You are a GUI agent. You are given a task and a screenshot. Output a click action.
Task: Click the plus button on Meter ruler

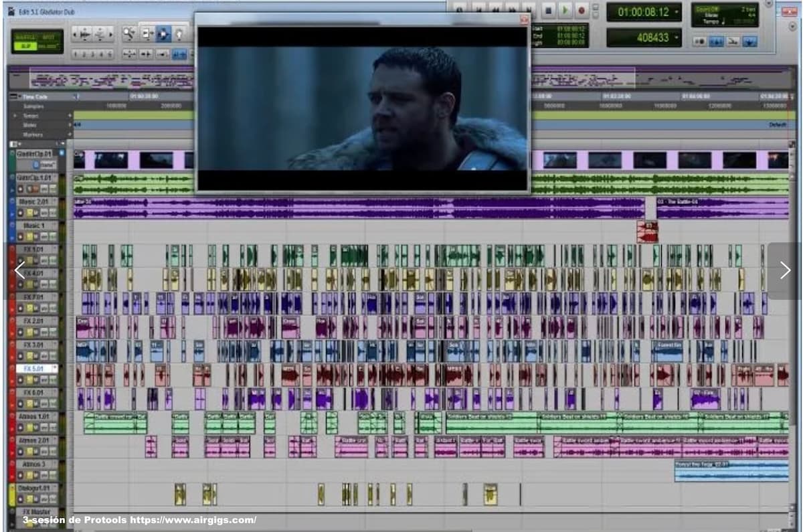(70, 125)
